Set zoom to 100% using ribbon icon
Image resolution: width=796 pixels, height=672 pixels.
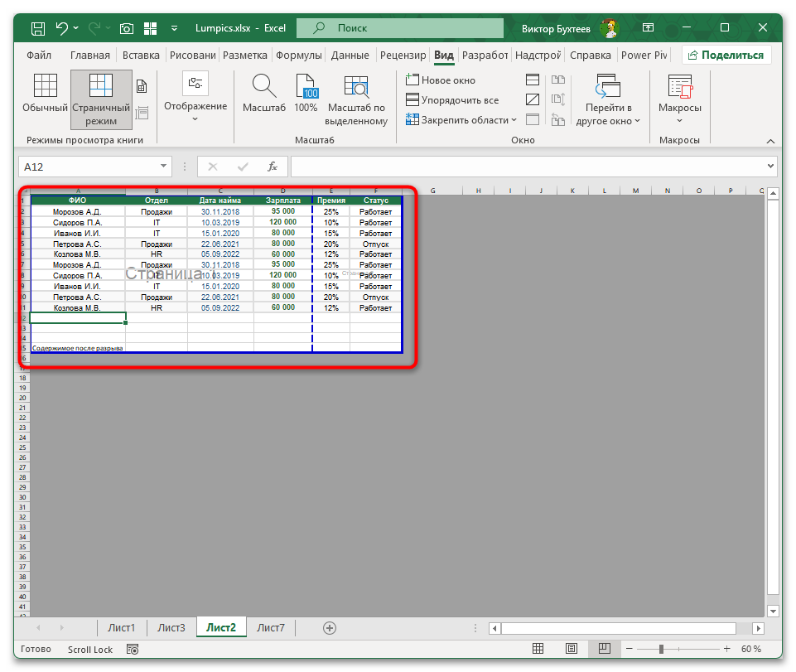pos(306,94)
